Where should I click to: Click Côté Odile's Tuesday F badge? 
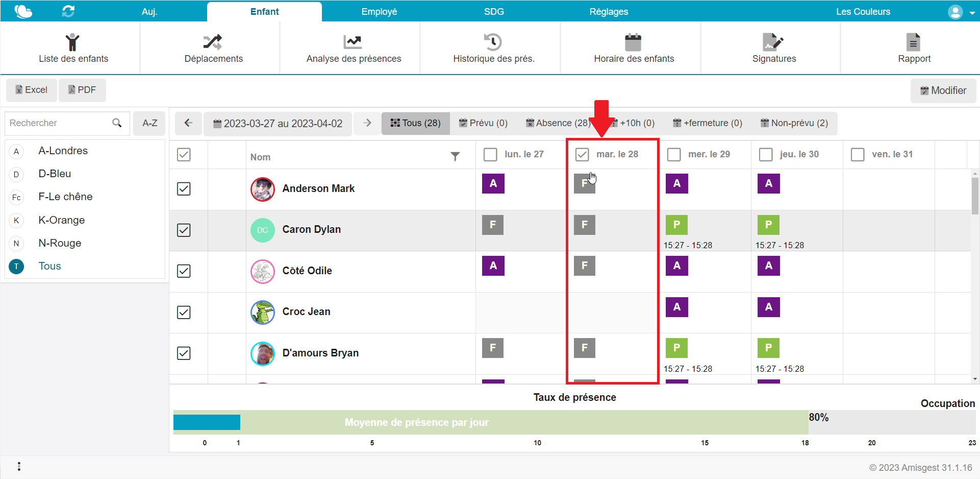585,266
